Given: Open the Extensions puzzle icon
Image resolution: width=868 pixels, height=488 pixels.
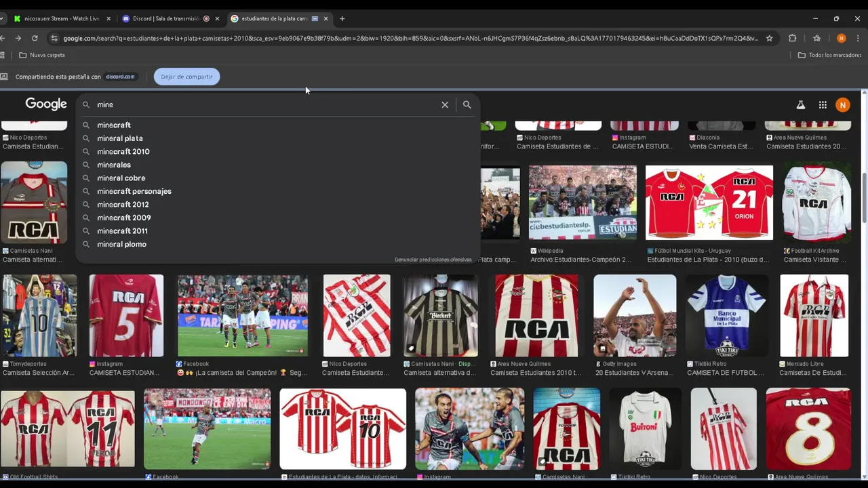Looking at the screenshot, I should click(x=792, y=38).
